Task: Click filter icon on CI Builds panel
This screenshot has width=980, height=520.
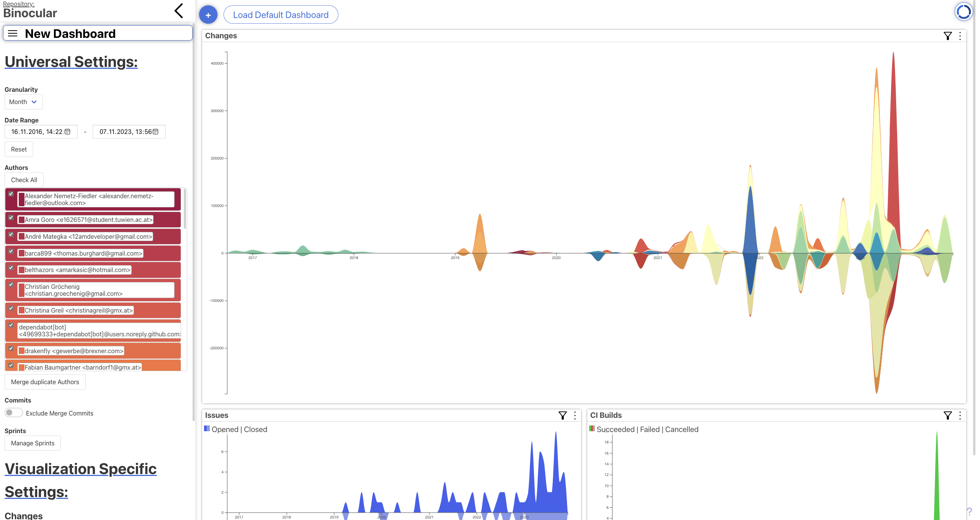Action: point(947,416)
